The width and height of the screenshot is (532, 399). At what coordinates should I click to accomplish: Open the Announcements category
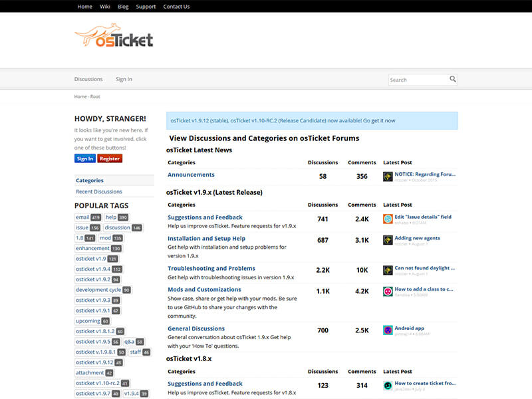coord(191,175)
